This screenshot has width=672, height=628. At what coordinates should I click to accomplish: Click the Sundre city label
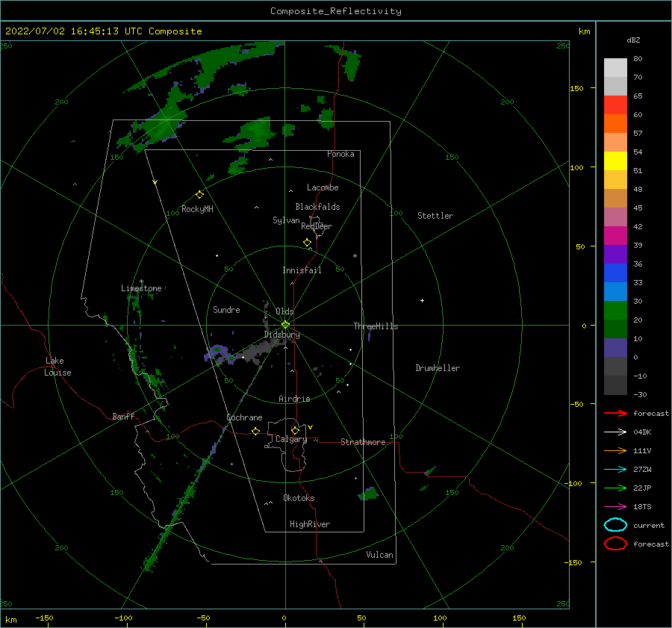226,310
